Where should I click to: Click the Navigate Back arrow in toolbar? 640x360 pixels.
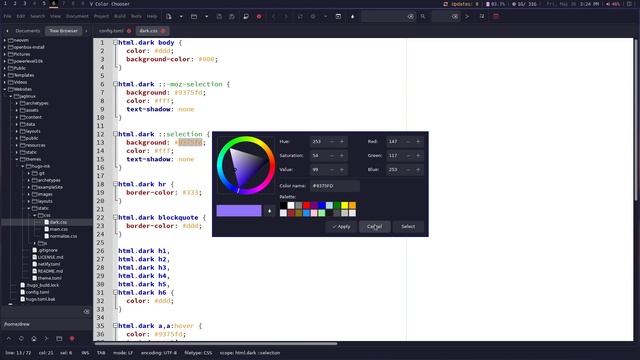[273, 17]
